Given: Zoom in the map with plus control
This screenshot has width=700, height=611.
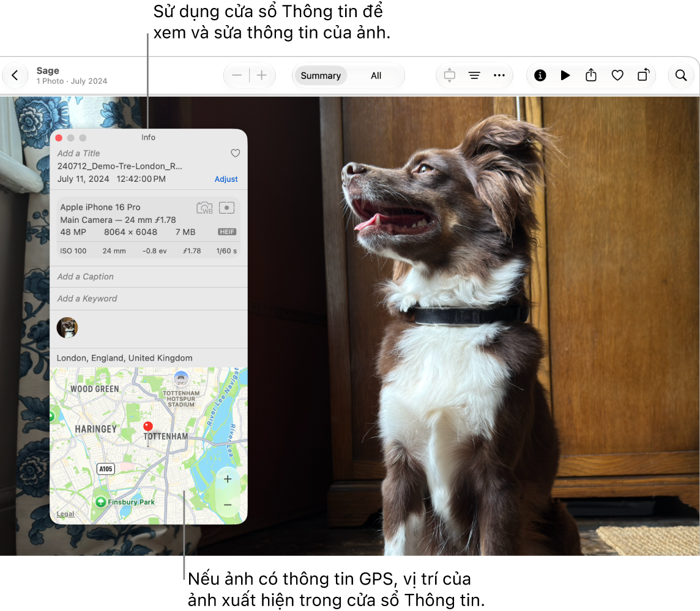Looking at the screenshot, I should [x=228, y=479].
